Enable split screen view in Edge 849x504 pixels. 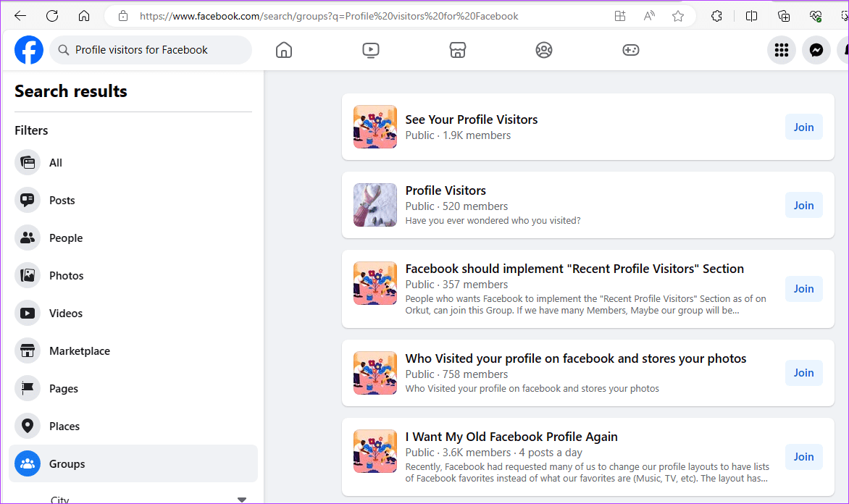(751, 15)
